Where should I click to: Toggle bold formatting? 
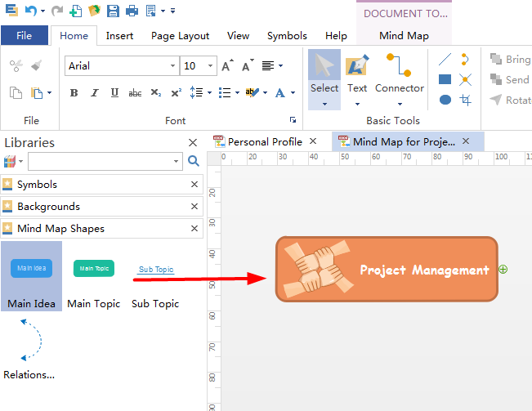pos(74,93)
